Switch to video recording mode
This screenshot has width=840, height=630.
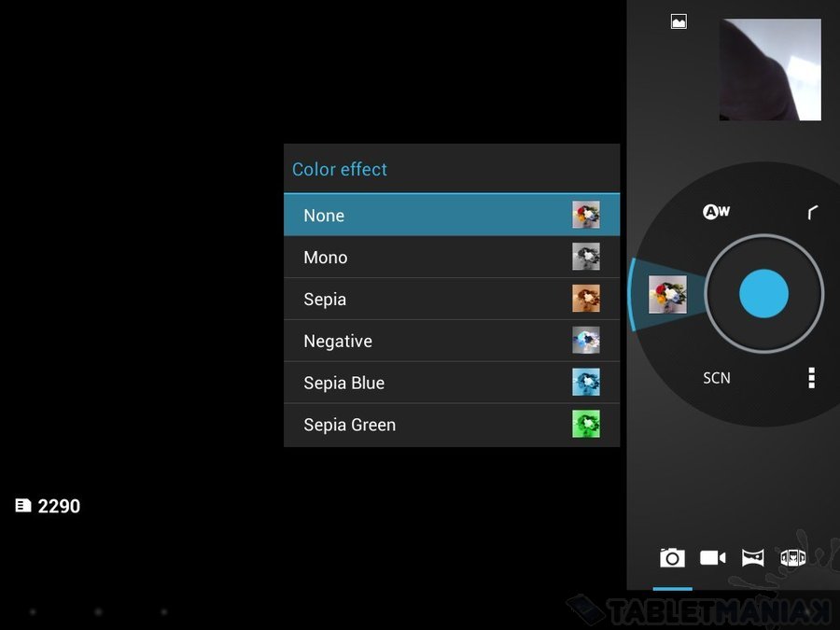pos(712,558)
